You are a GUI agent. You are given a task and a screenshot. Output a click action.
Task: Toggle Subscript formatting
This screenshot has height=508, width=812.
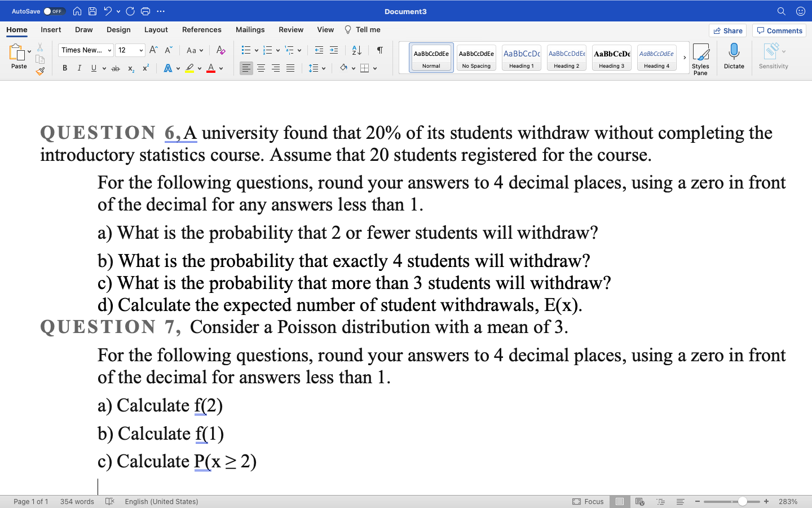tap(131, 68)
